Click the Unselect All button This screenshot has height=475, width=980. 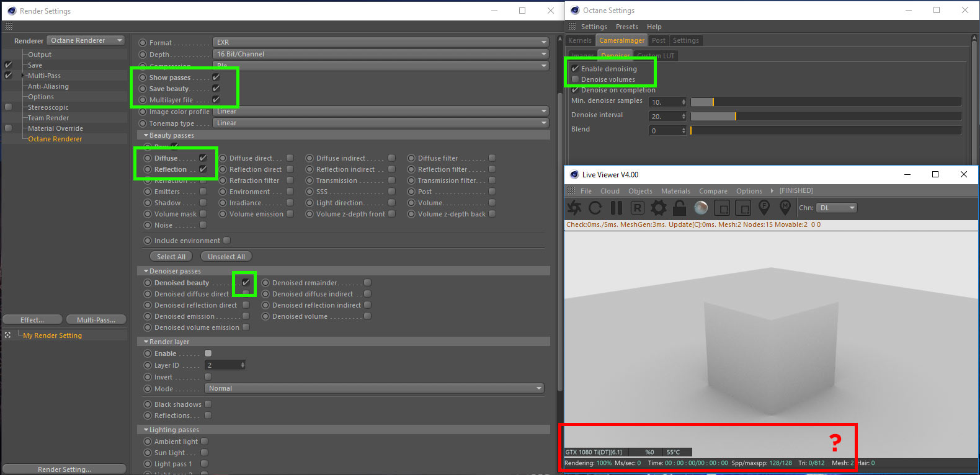coord(226,257)
